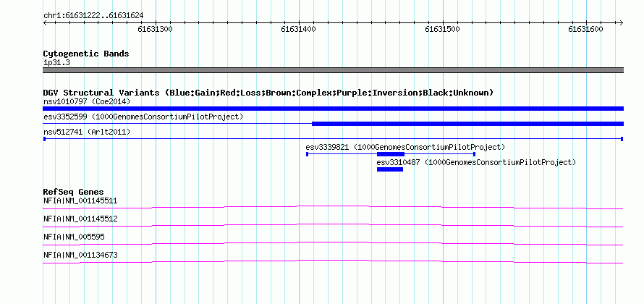Open transcript label NFIA|NM_001145512

(x=80, y=219)
